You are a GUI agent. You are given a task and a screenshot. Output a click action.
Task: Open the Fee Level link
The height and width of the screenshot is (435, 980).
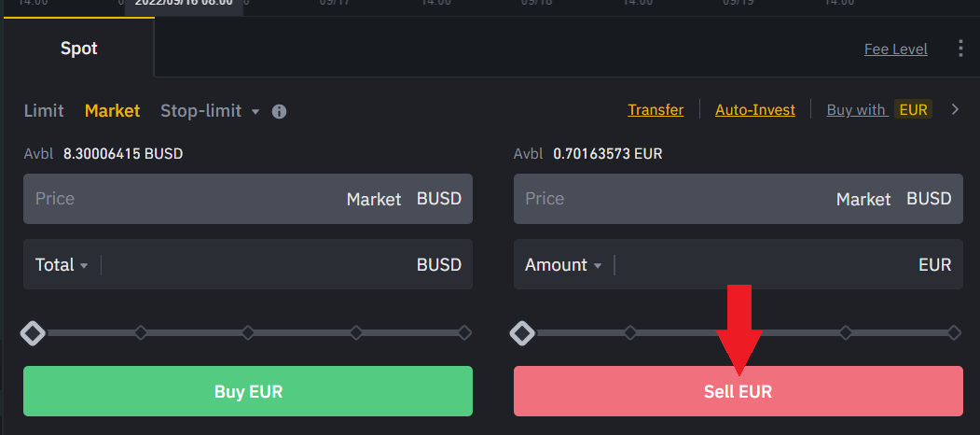pos(895,49)
